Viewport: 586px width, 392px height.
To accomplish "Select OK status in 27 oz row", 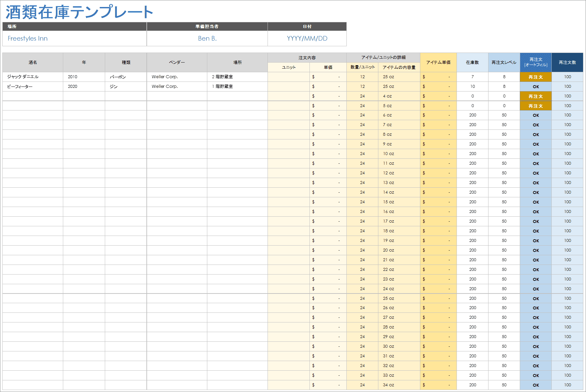I will (x=536, y=317).
